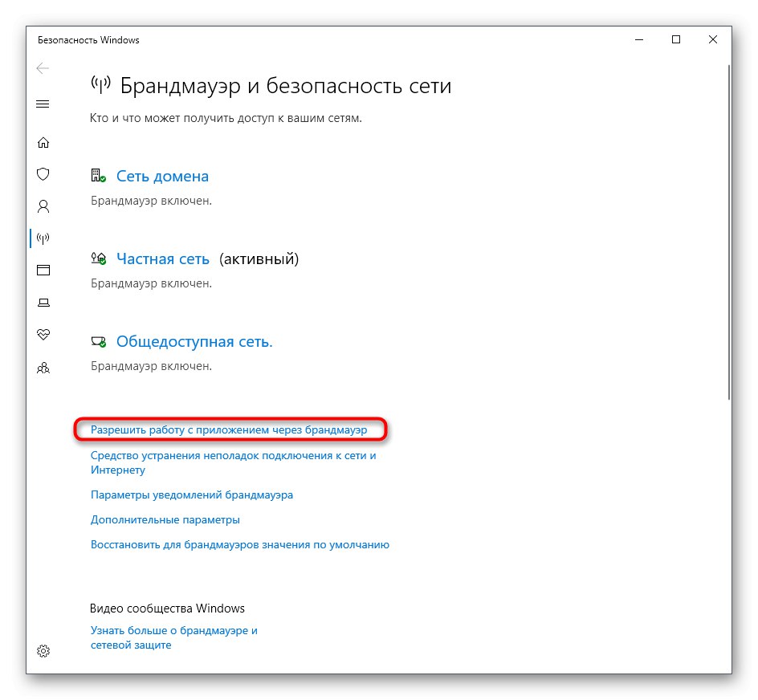The image size is (758, 700).
Task: Click the public network coffee cup icon
Action: (x=98, y=340)
